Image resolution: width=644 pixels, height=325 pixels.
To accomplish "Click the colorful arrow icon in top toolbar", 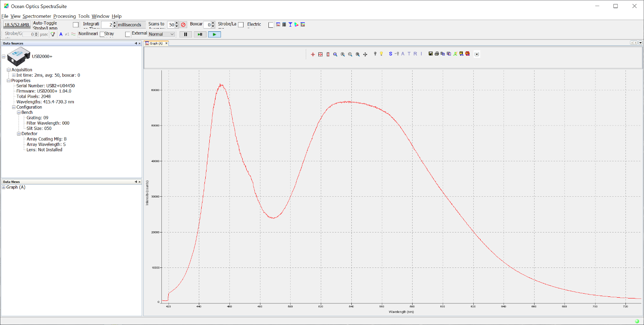I will pyautogui.click(x=297, y=25).
